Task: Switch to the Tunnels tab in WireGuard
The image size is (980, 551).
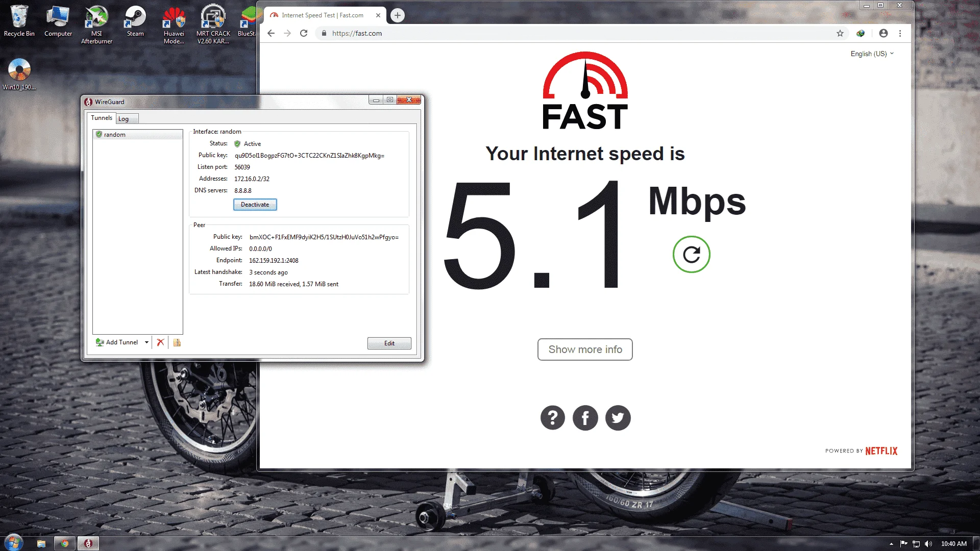Action: coord(102,118)
